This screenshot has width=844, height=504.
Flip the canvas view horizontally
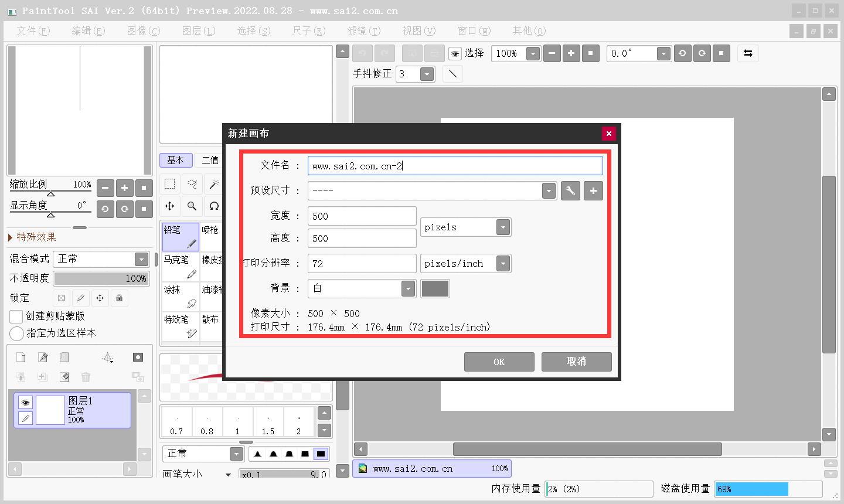[748, 53]
